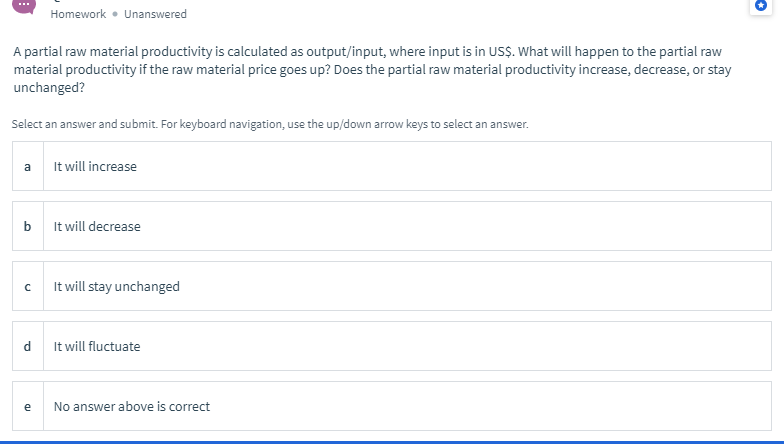Select answer "It will increase"
This screenshot has width=784, height=444.
pos(96,166)
